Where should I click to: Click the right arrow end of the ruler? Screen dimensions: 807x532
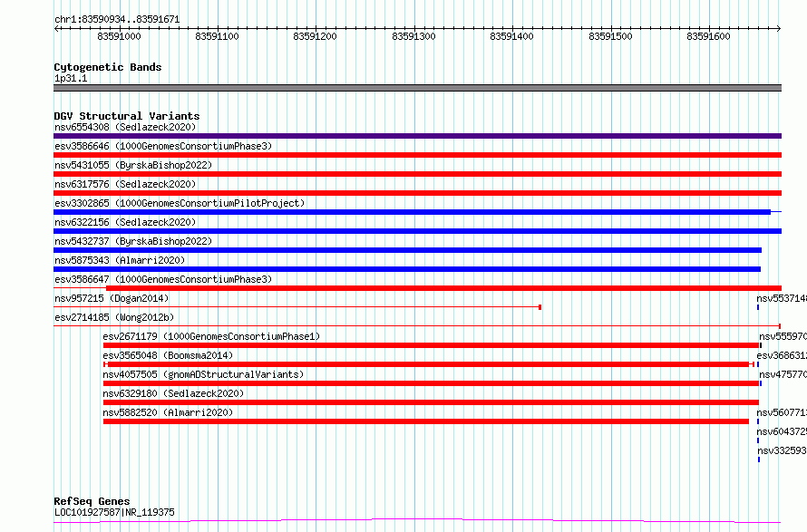coord(779,28)
